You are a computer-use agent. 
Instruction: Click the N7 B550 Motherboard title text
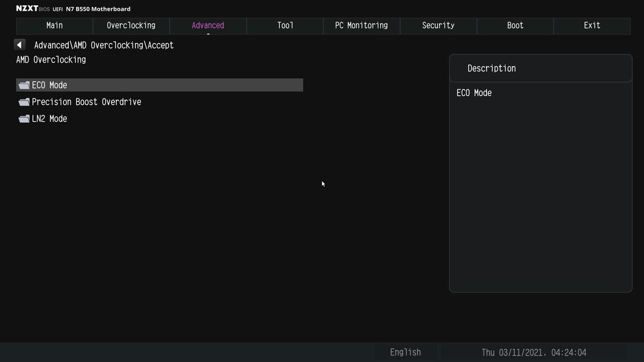98,9
